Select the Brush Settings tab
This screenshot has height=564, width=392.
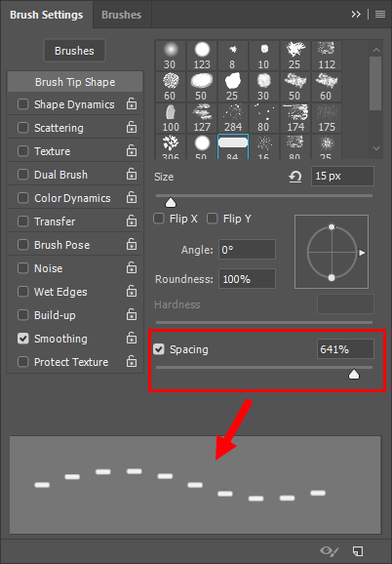tap(47, 15)
